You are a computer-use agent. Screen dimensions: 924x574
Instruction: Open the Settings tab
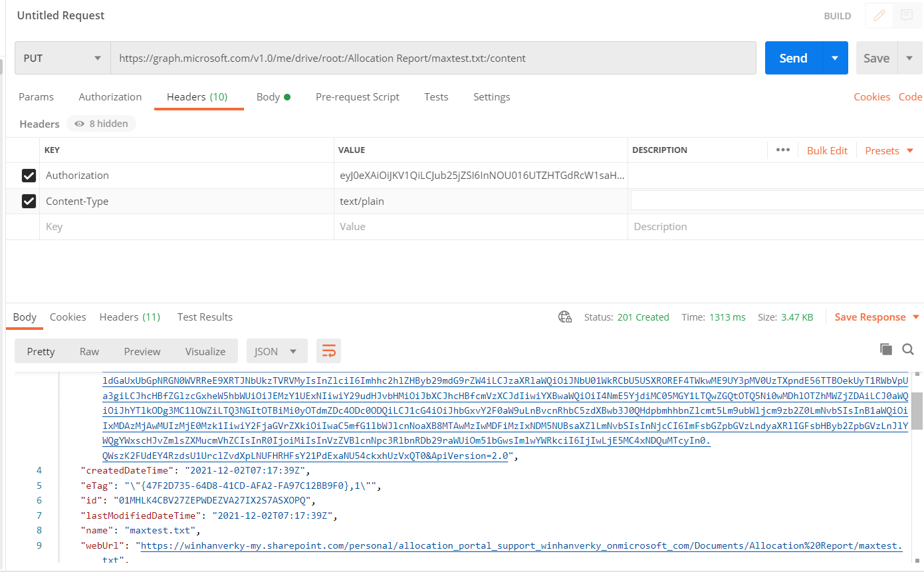point(492,97)
